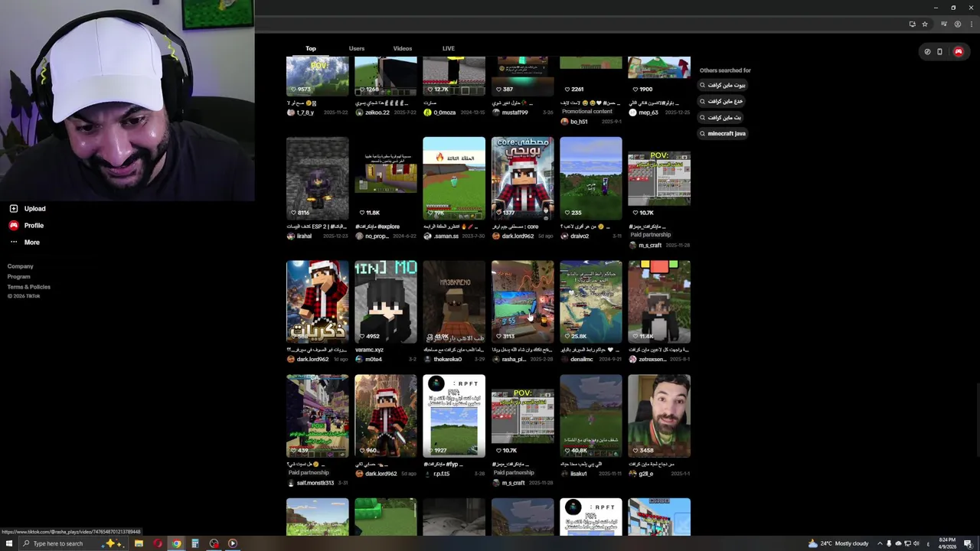Click the install app icon in address bar
The width and height of the screenshot is (980, 551).
(x=912, y=24)
